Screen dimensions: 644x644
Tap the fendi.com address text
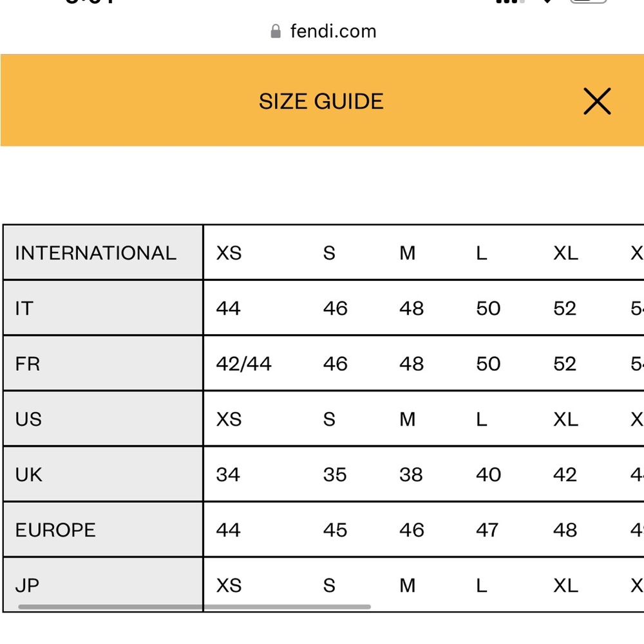click(333, 32)
